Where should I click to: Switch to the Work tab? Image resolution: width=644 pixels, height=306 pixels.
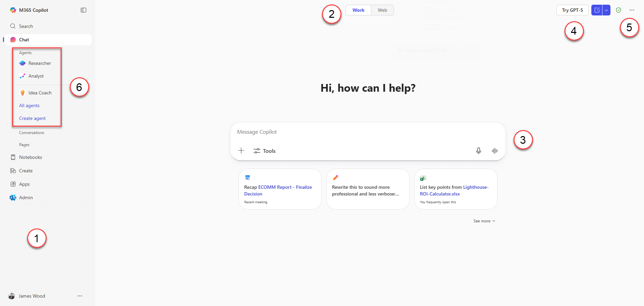[x=358, y=10]
